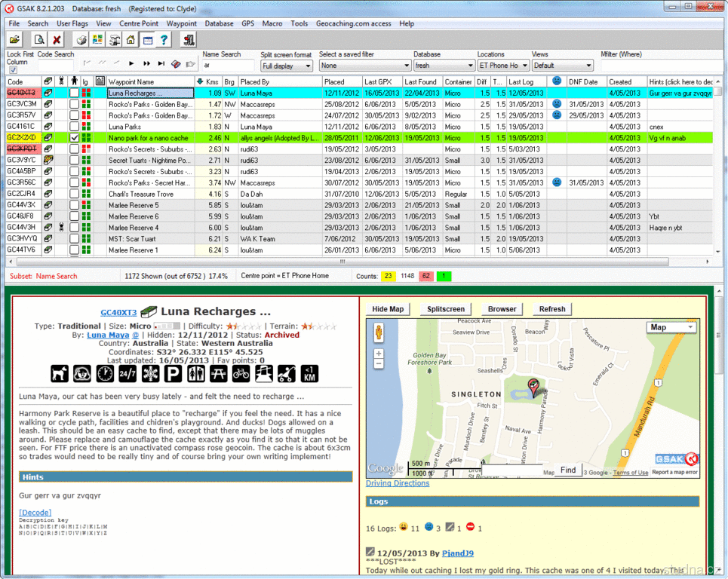
Task: Click the home centre point icon
Action: point(131,40)
